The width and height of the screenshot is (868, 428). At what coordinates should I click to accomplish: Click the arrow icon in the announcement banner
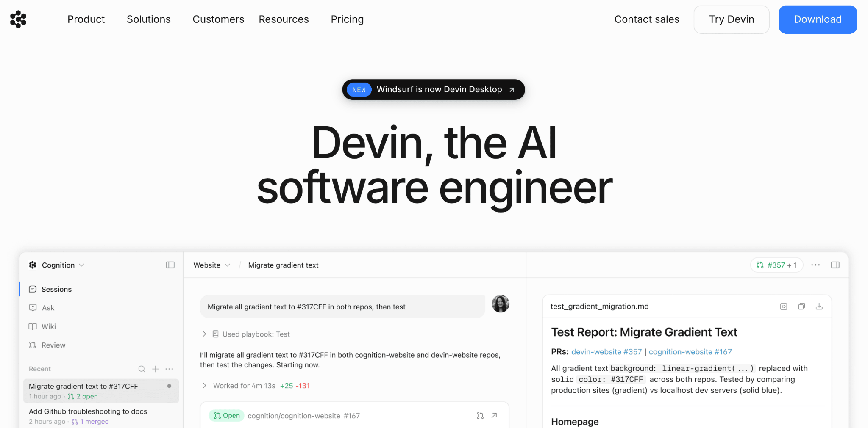(512, 90)
